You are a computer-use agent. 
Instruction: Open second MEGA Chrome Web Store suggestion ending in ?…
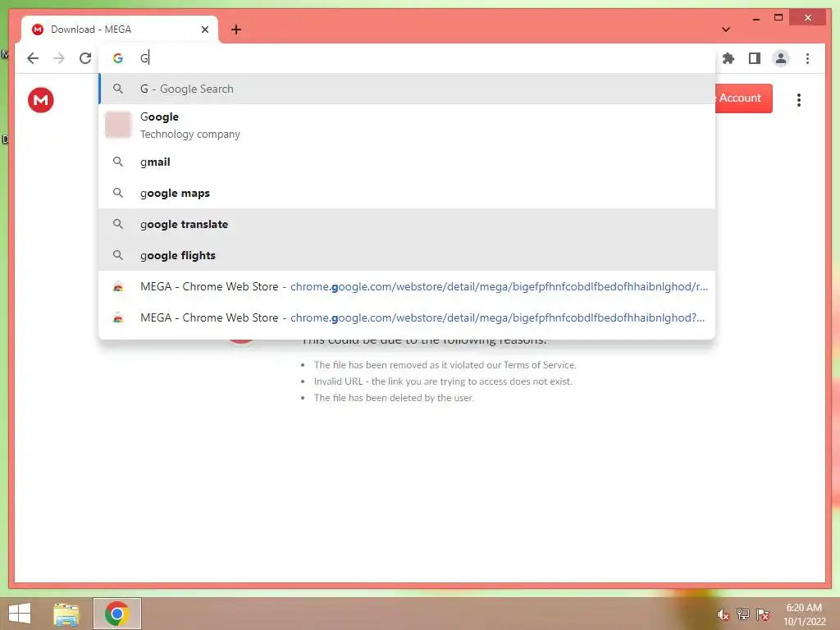(x=407, y=317)
